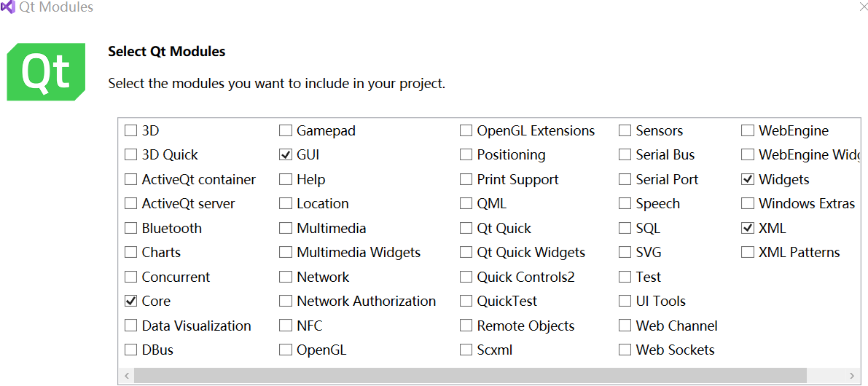Turn on the Bluetooth module
The height and width of the screenshot is (386, 868).
[x=130, y=229]
